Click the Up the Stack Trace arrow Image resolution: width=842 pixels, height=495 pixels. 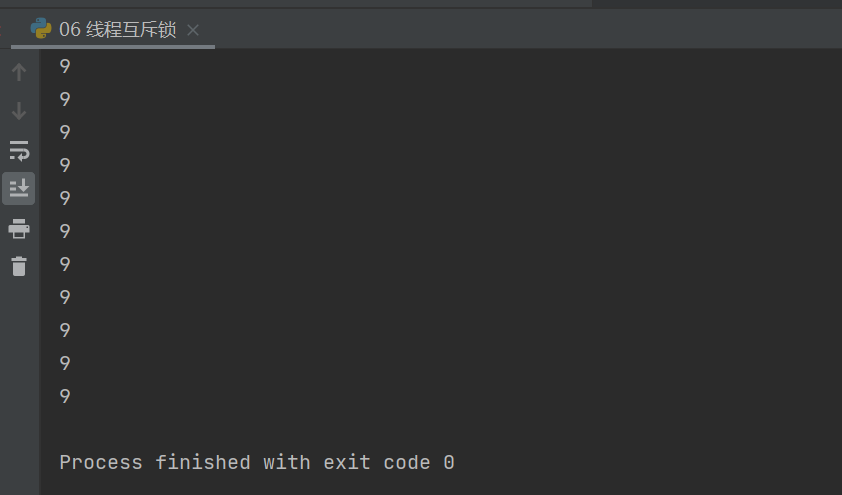(19, 72)
